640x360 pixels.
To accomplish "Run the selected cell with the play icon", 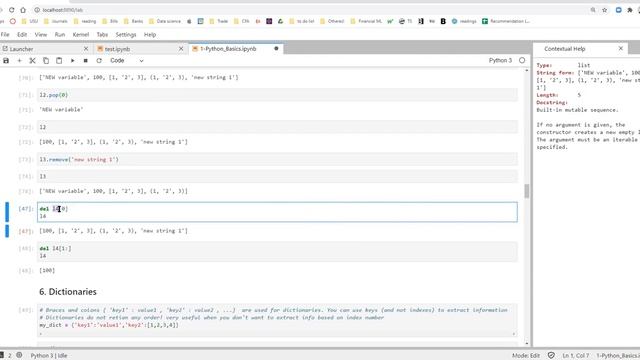I will [x=72, y=60].
